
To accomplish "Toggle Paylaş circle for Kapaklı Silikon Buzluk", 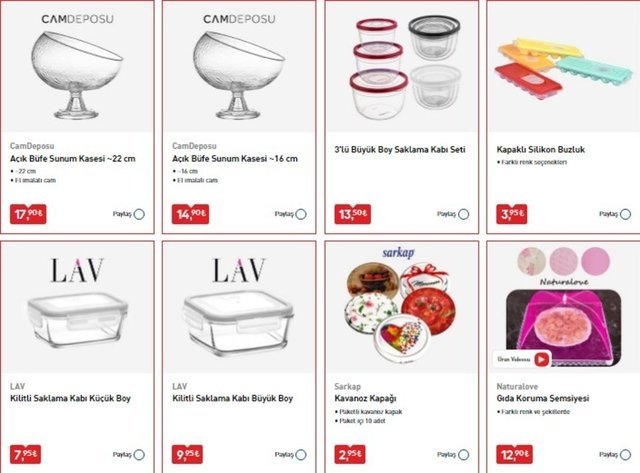I will tap(626, 214).
